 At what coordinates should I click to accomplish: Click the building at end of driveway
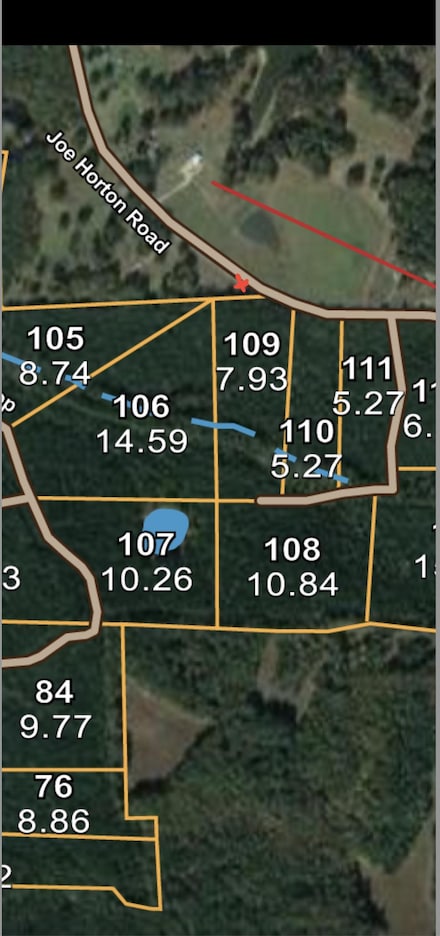(192, 162)
